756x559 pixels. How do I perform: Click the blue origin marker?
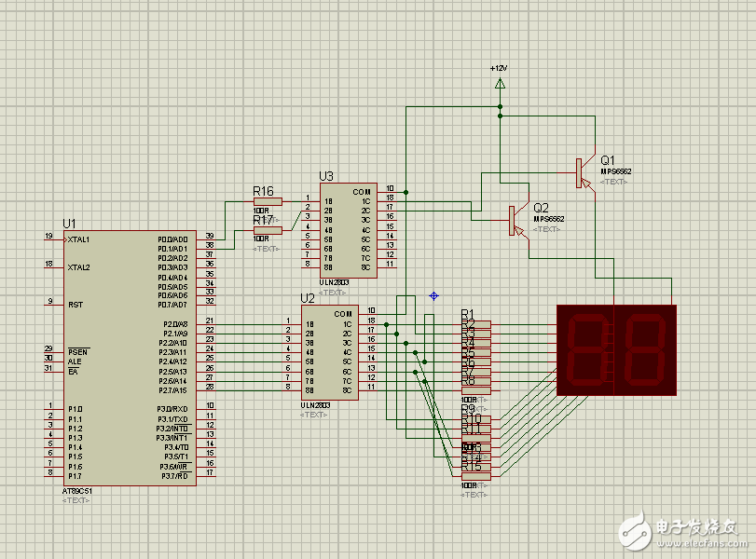[x=433, y=295]
